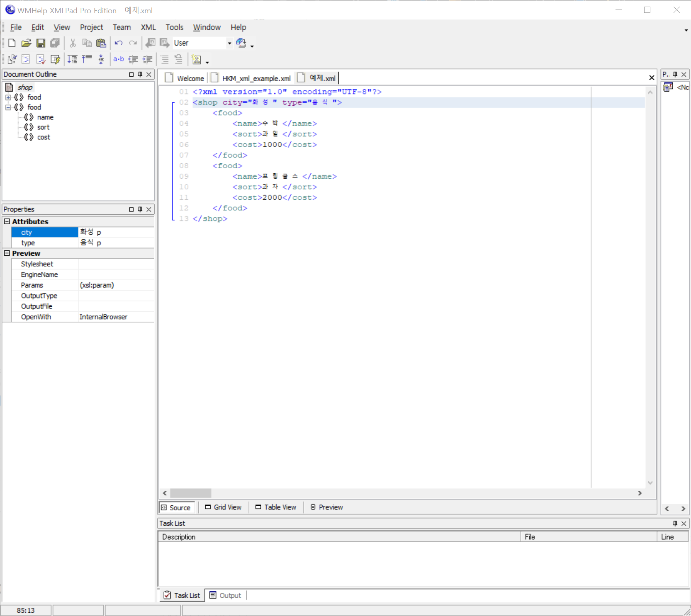Close the active editor tab with the X
Image resolution: width=691 pixels, height=616 pixels.
tap(652, 78)
